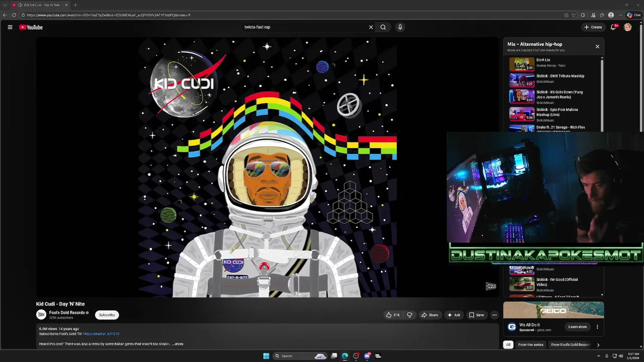Open the Create menu
Screen dimensions: 644x362
593,27
